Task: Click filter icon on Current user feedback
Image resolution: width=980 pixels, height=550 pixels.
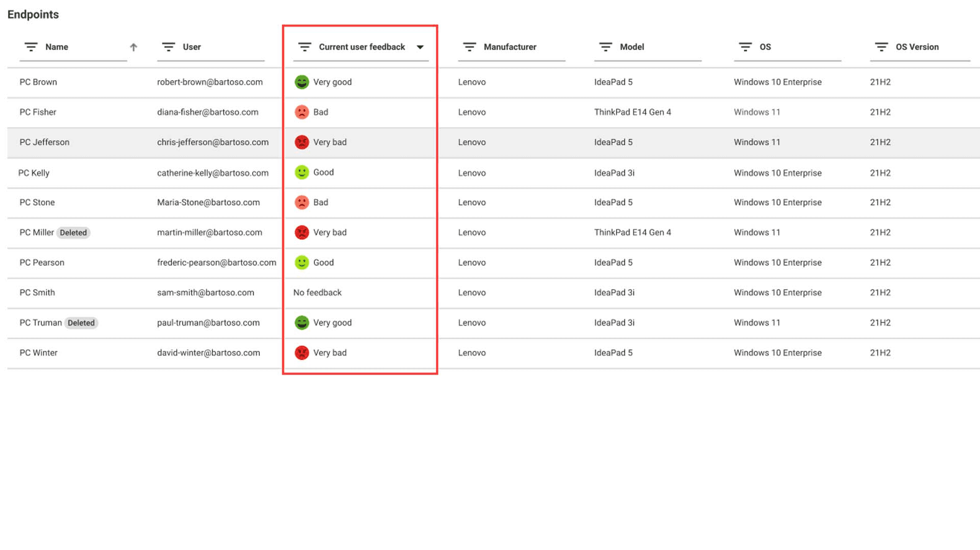Action: [x=305, y=47]
